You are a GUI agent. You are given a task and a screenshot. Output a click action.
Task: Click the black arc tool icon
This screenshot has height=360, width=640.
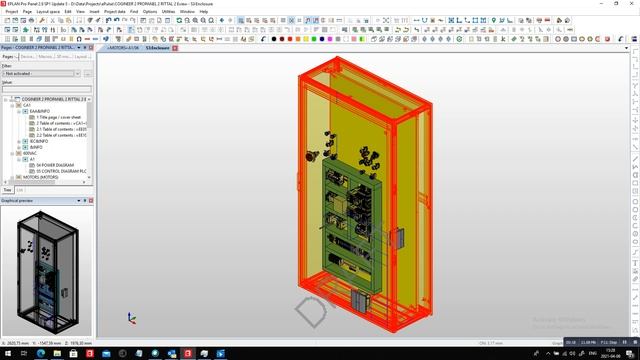point(263,39)
